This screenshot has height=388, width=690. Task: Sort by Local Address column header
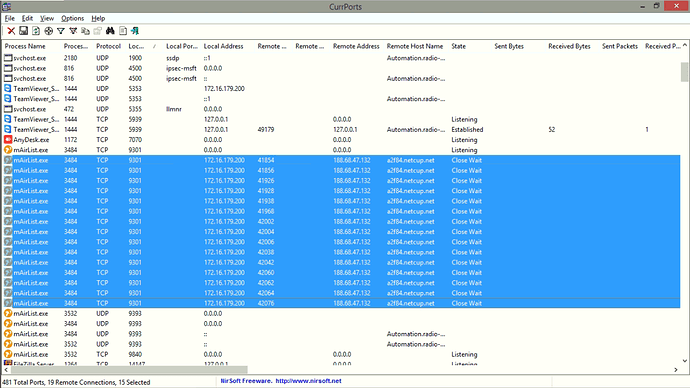[x=224, y=46]
